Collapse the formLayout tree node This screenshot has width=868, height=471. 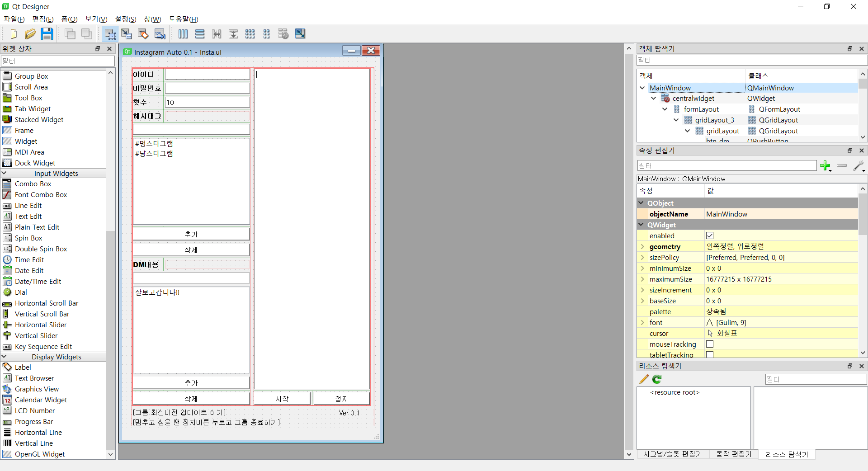coord(665,109)
